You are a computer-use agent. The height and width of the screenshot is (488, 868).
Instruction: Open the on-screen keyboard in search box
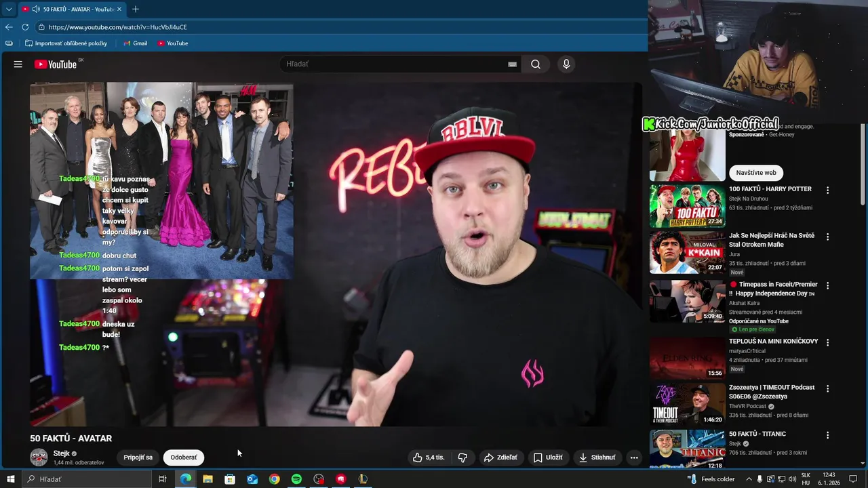point(512,64)
